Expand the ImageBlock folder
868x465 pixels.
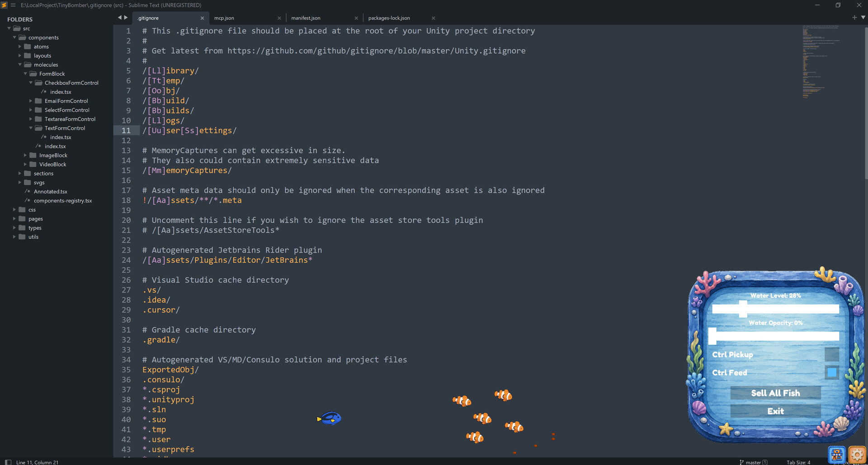click(x=25, y=155)
